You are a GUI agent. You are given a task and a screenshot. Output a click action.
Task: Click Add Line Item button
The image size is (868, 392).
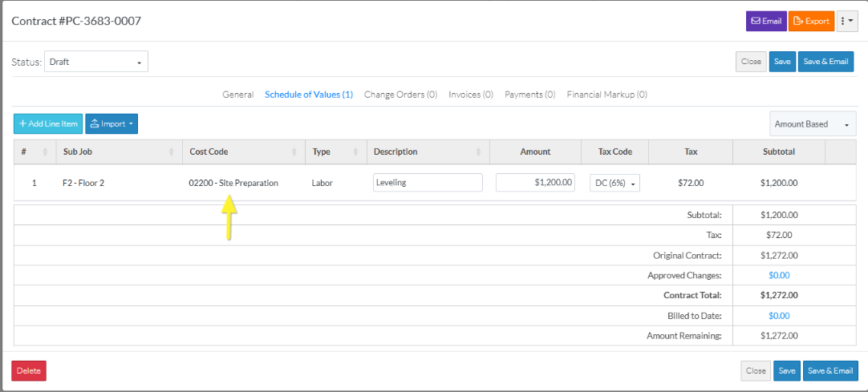pyautogui.click(x=48, y=123)
